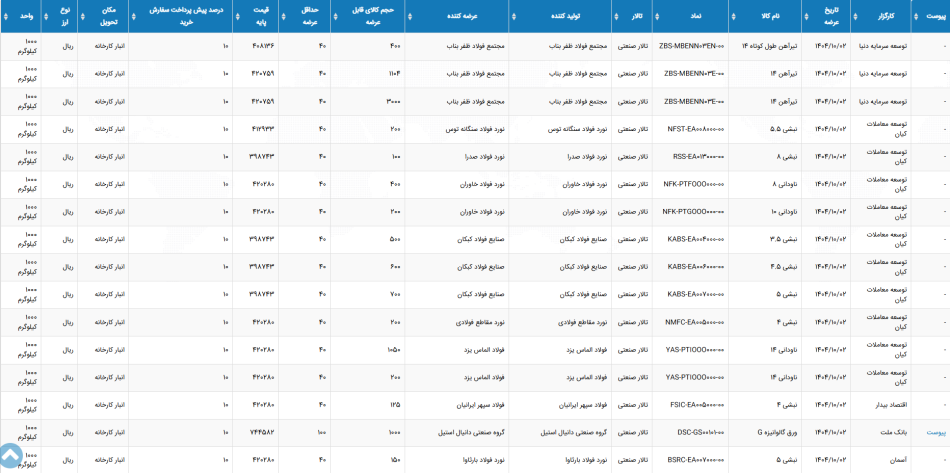Click offer volume ۱۰۵۰
The image size is (950, 473).
click(394, 349)
